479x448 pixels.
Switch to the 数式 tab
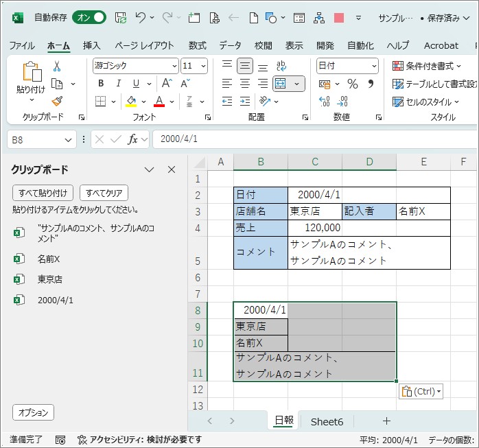click(198, 46)
